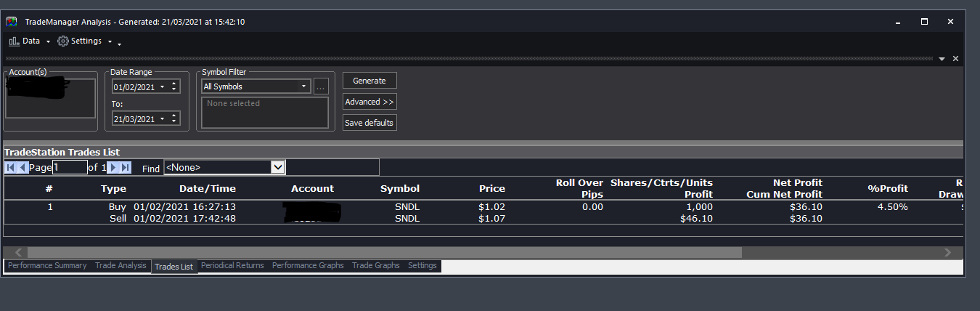
Task: Go to next page of trades list
Action: pos(113,168)
